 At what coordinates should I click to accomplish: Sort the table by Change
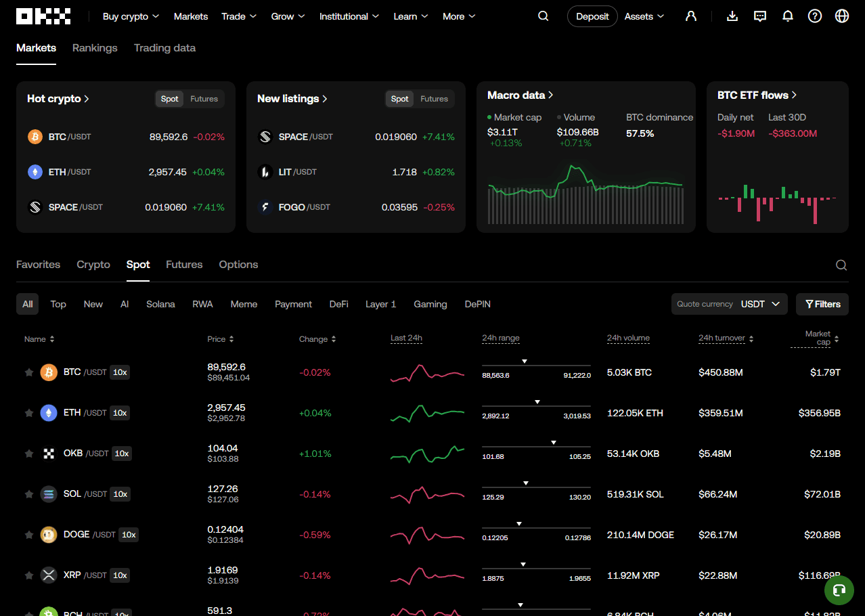click(x=317, y=339)
